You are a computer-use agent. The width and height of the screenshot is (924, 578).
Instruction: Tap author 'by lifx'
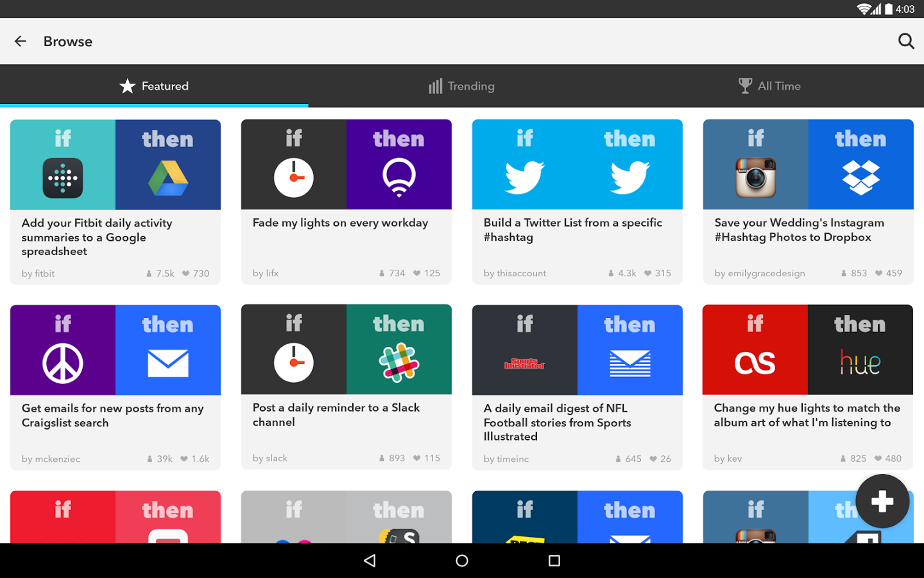(266, 273)
